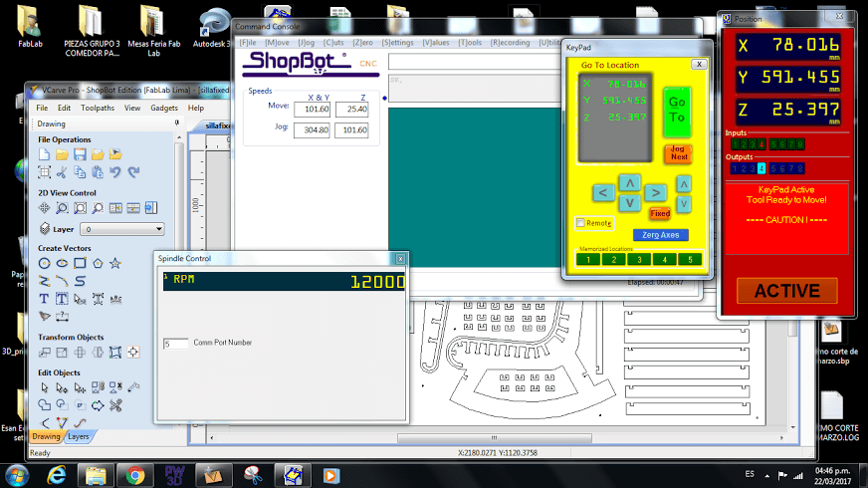Open the Mesas Feria Fab Lab folder
Screen dimensions: 868x488
coord(154,31)
